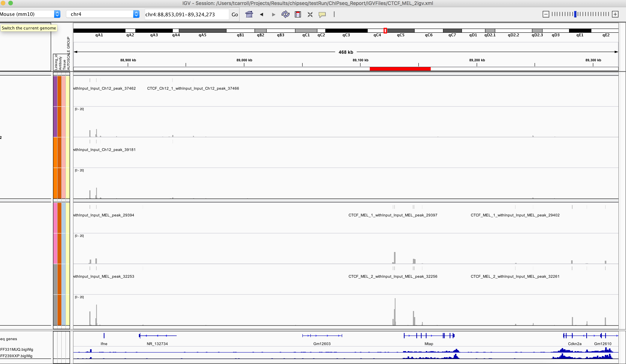The image size is (626, 364).
Task: Go forward with the right arrow icon
Action: coord(273,14)
